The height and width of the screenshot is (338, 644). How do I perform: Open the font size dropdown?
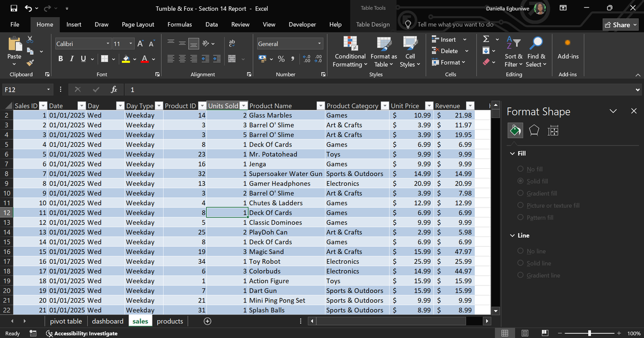pos(131,44)
